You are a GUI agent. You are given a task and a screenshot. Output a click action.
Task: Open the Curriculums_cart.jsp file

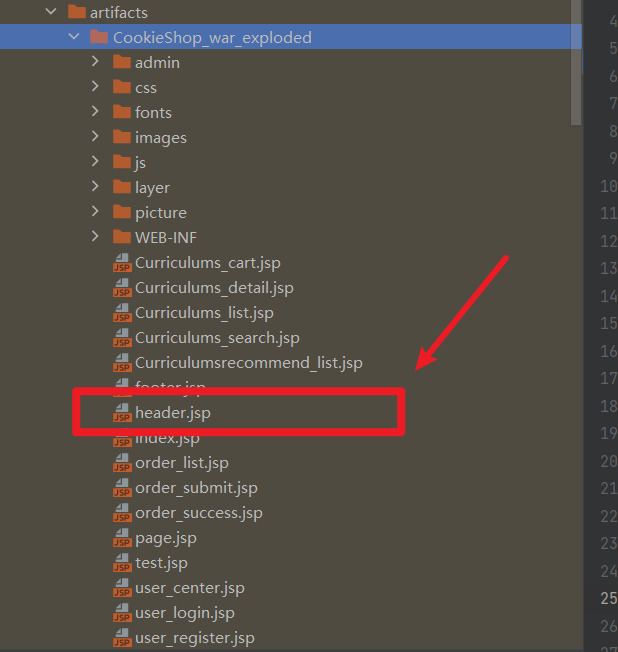[208, 263]
